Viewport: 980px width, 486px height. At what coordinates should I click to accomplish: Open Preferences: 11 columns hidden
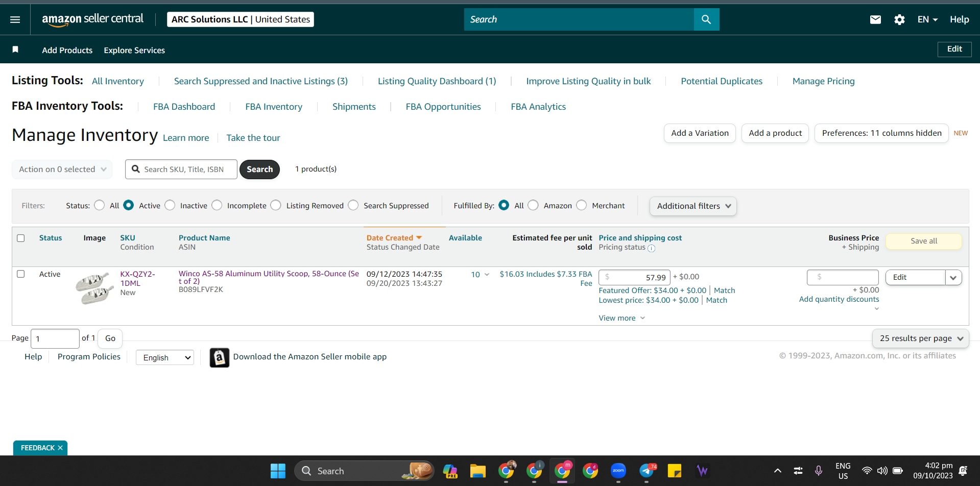(881, 133)
